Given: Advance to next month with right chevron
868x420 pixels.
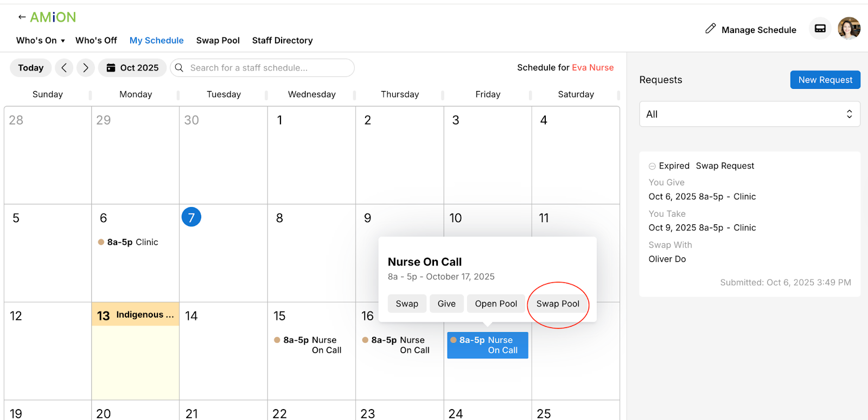Looking at the screenshot, I should click(86, 68).
